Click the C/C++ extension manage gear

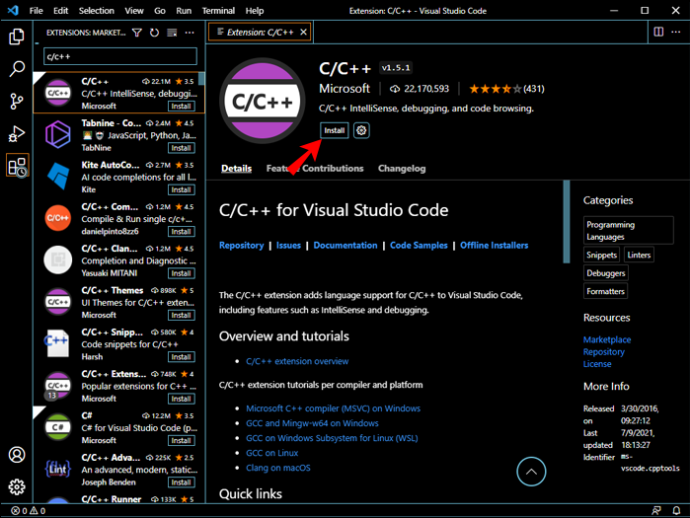pyautogui.click(x=361, y=130)
